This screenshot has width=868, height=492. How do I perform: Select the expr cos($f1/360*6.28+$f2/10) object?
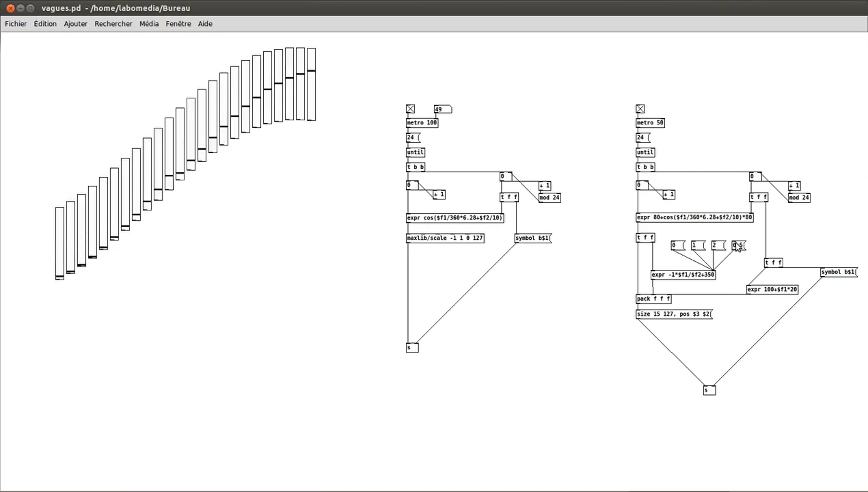tap(455, 218)
